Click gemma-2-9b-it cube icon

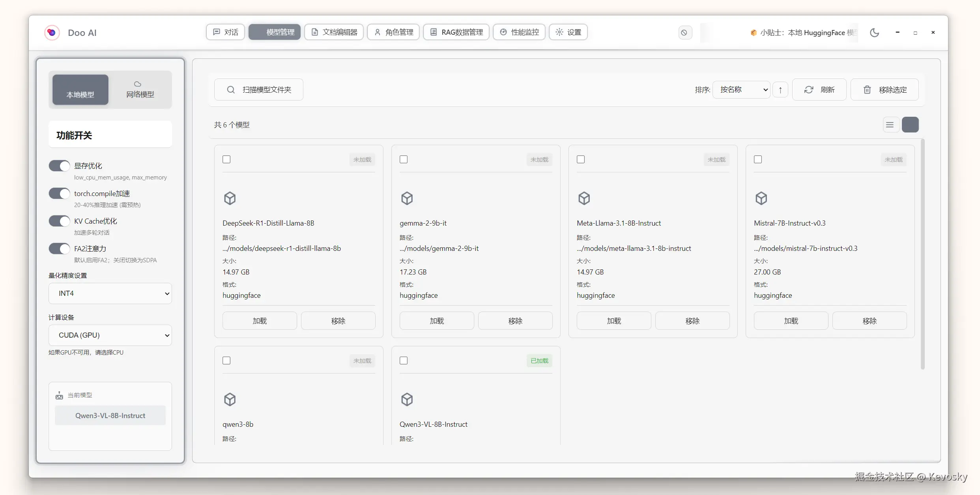407,198
